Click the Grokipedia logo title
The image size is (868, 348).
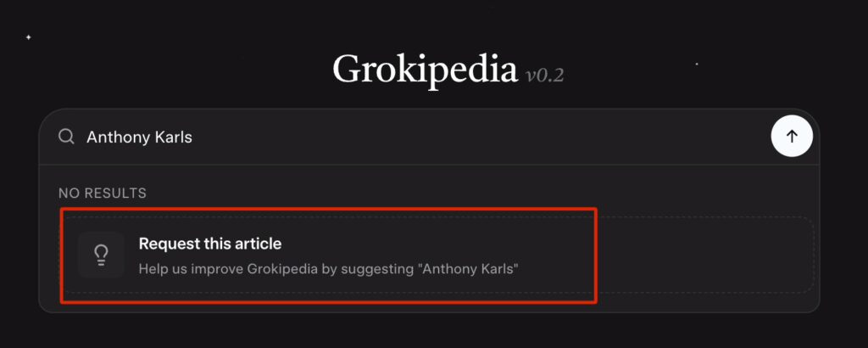click(424, 69)
